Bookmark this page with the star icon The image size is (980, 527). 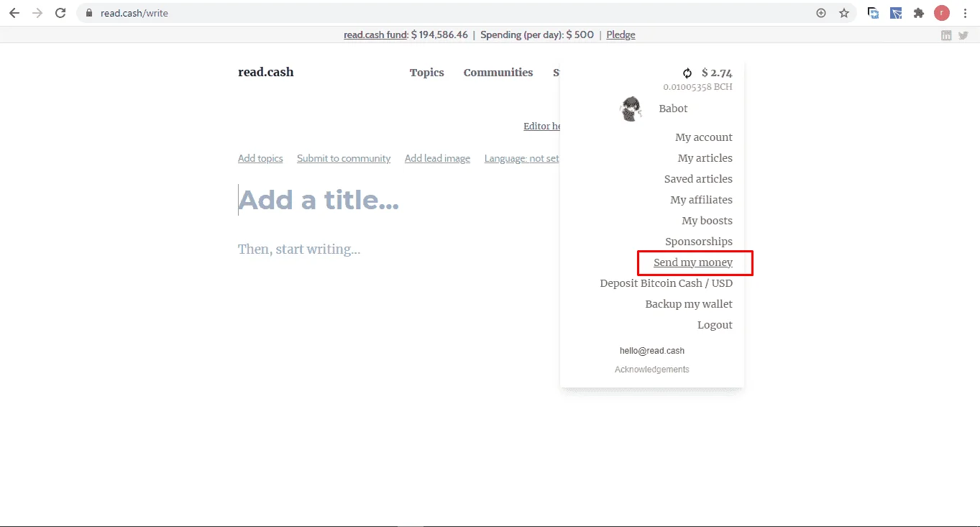point(844,13)
